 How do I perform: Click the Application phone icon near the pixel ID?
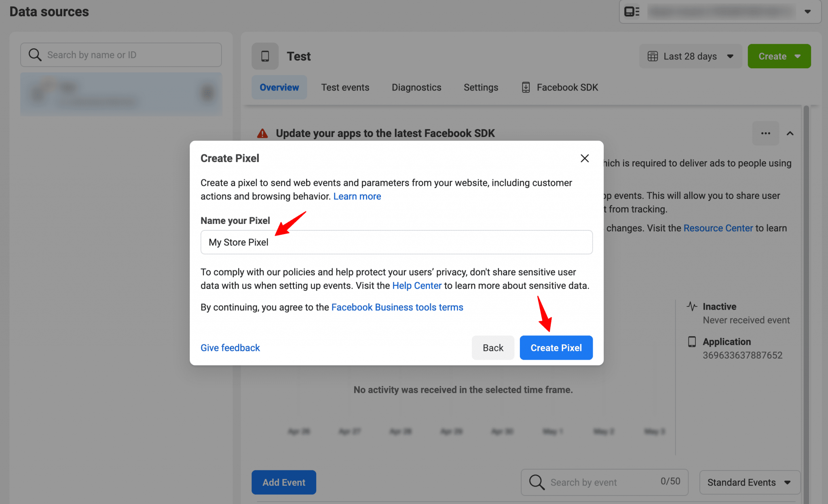click(692, 342)
